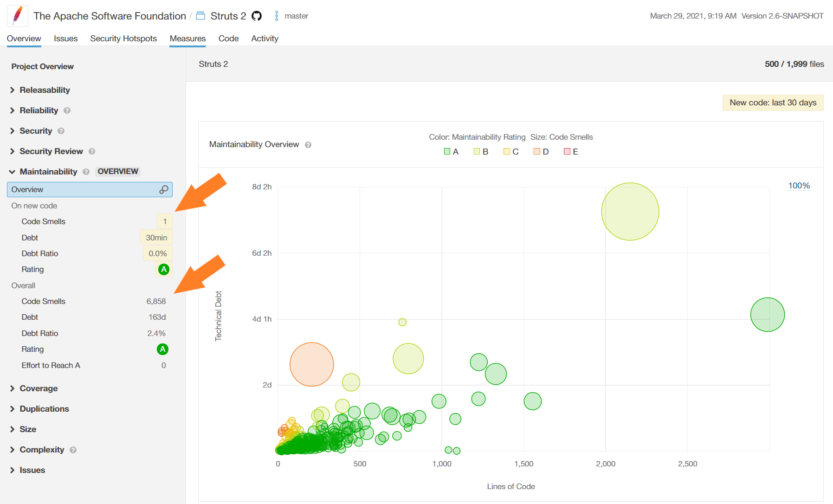Screen dimensions: 833x504
Task: Click the master branch icon
Action: pyautogui.click(x=277, y=16)
